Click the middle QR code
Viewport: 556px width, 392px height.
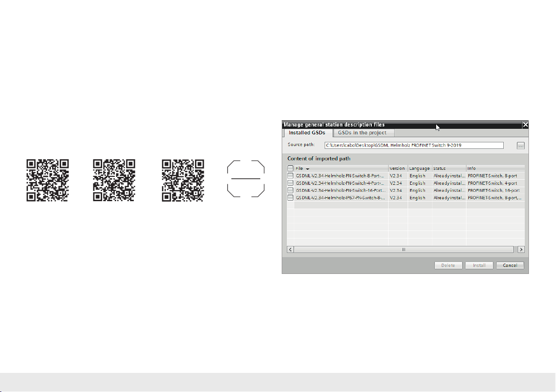tap(114, 181)
